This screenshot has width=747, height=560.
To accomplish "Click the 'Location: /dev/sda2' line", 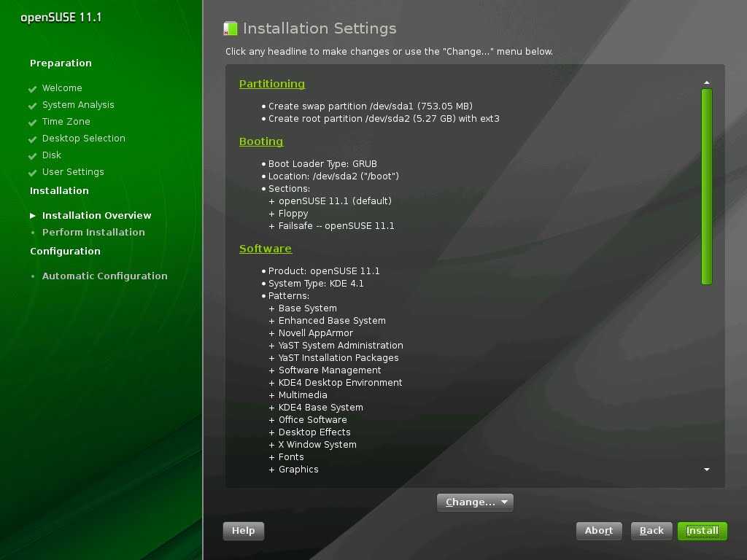I will (x=333, y=176).
